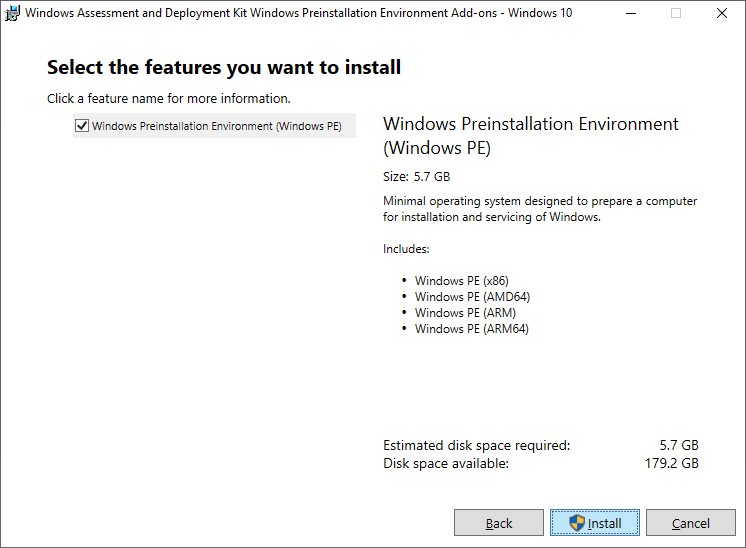Click the Windows PE details title on the right
746x548 pixels.
tap(530, 136)
